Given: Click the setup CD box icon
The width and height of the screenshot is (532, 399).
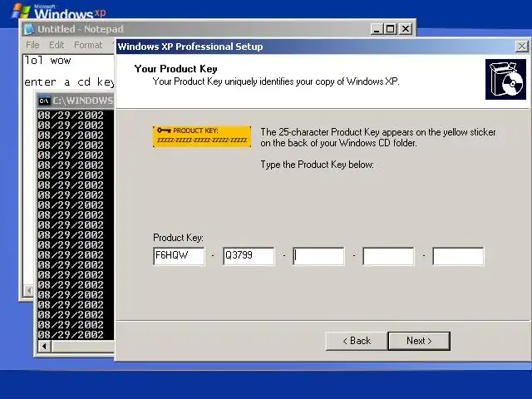Looking at the screenshot, I should click(x=505, y=80).
